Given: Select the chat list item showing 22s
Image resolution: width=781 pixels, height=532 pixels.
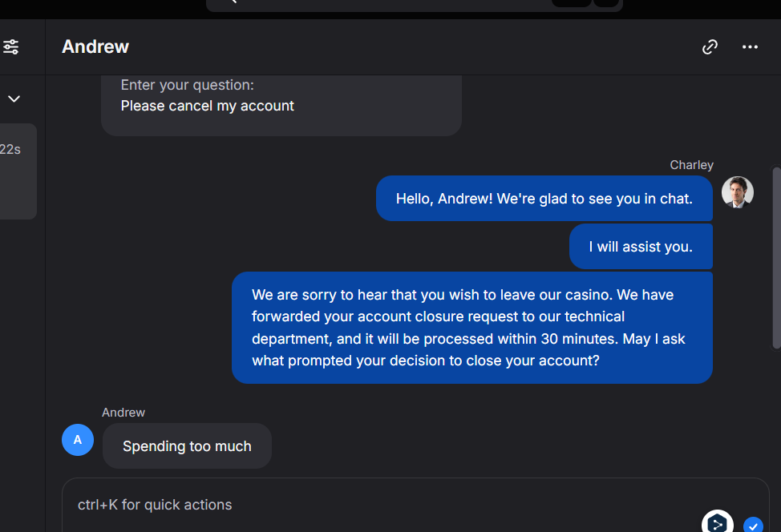Looking at the screenshot, I should pyautogui.click(x=16, y=171).
